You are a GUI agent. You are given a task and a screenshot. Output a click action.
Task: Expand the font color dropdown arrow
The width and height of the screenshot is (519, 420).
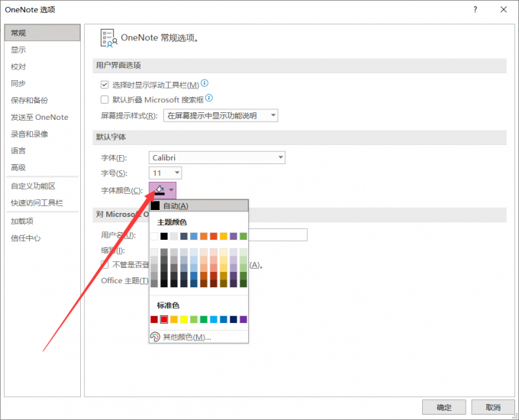(x=171, y=190)
